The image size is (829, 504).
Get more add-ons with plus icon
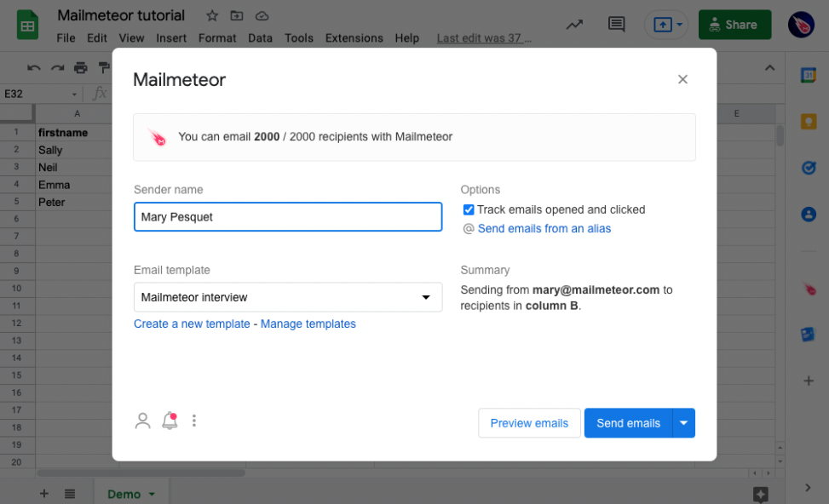(809, 381)
